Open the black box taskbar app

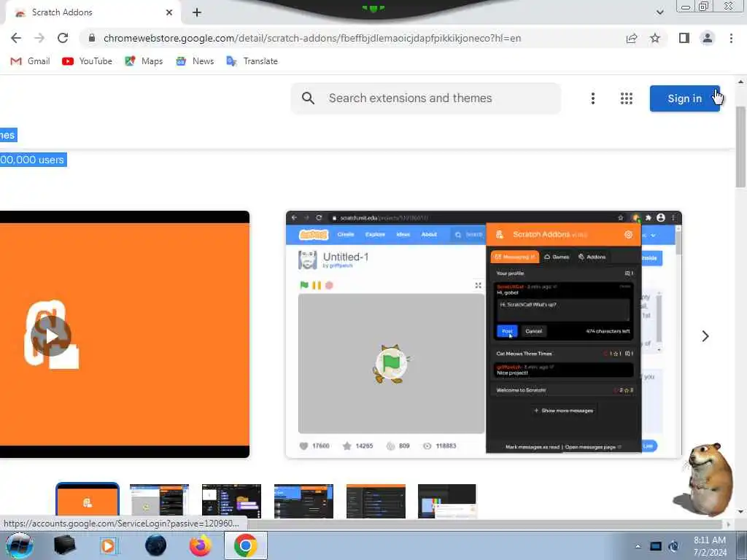click(x=64, y=545)
